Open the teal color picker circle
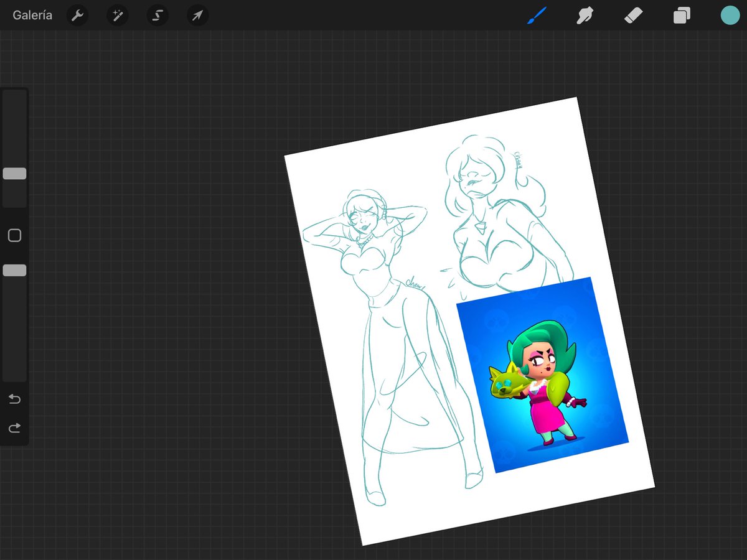The image size is (747, 560). click(730, 16)
